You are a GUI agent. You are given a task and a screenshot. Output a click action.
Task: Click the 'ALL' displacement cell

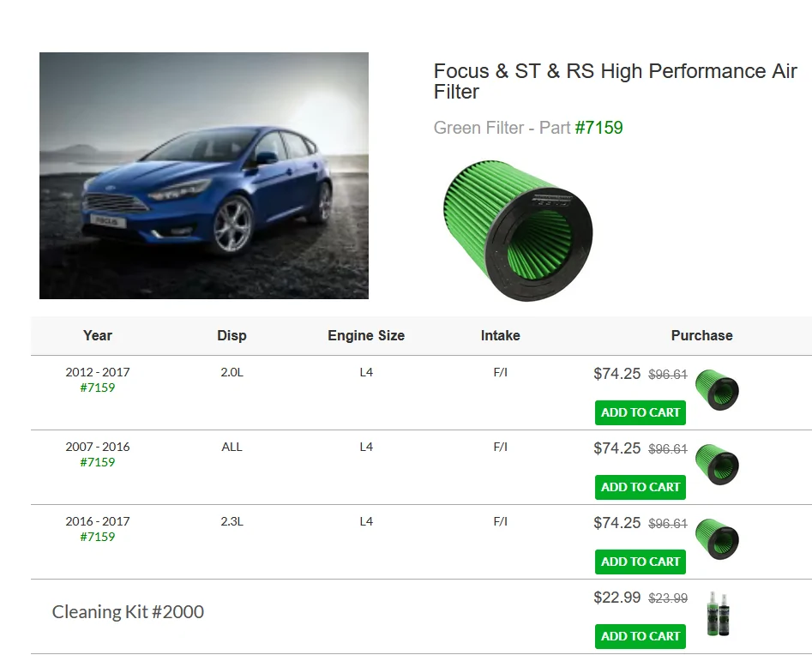232,447
